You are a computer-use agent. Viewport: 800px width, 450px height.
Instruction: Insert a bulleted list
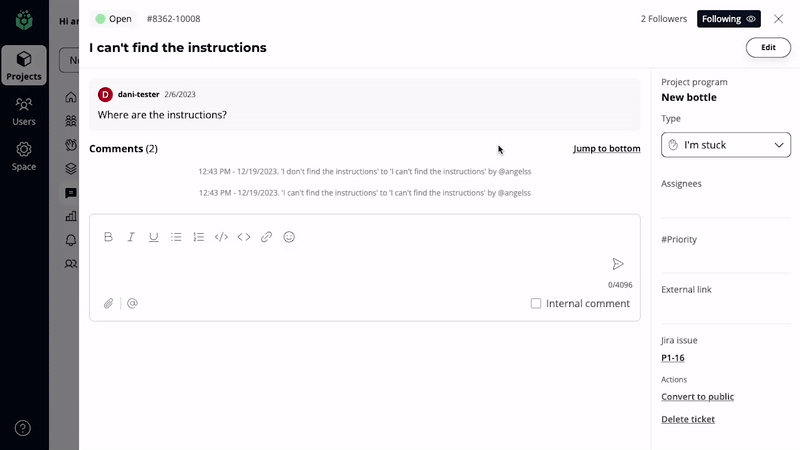pos(176,237)
